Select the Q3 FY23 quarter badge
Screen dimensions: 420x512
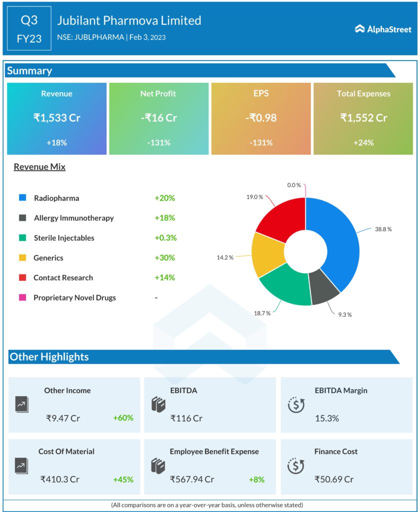click(29, 29)
